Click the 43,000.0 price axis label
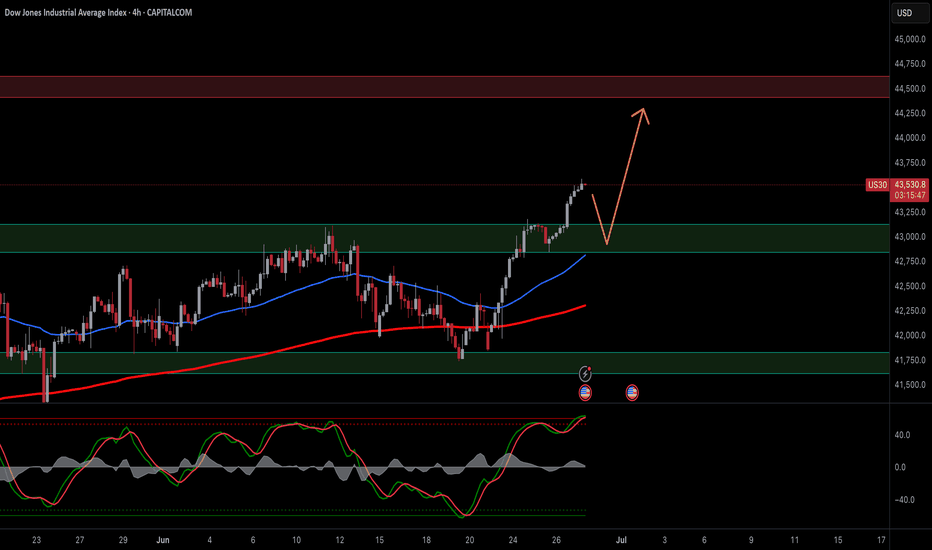Viewport: 932px width, 550px height. [x=910, y=237]
